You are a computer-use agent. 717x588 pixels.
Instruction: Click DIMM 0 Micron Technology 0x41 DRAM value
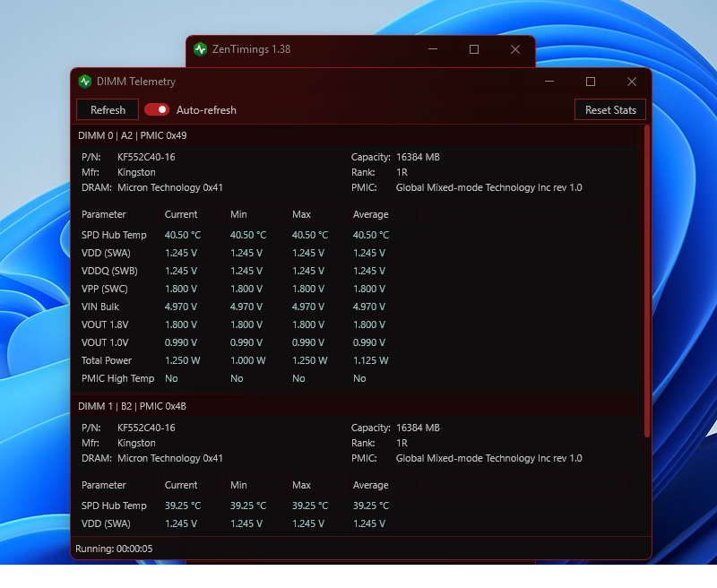point(169,187)
